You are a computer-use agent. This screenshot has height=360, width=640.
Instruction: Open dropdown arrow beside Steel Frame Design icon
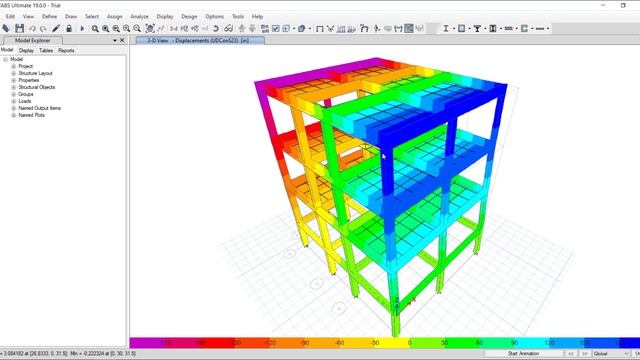click(453, 29)
